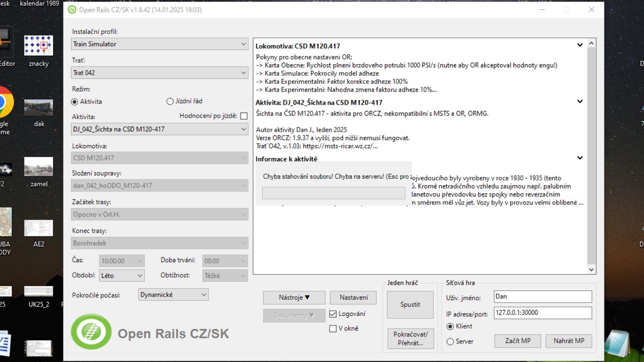This screenshot has width=644, height=362.
Task: Click the Pokračovat/Přehrát button
Action: click(411, 339)
